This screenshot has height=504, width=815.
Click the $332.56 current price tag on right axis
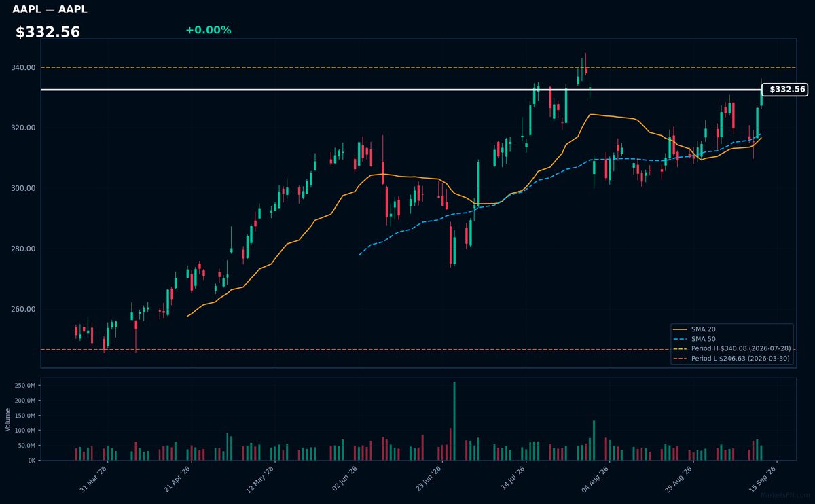[785, 90]
